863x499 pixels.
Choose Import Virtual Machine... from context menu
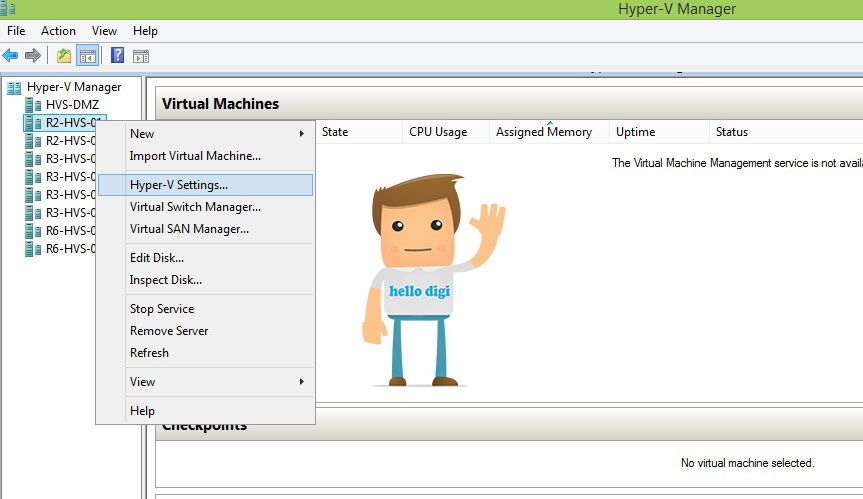click(x=205, y=156)
